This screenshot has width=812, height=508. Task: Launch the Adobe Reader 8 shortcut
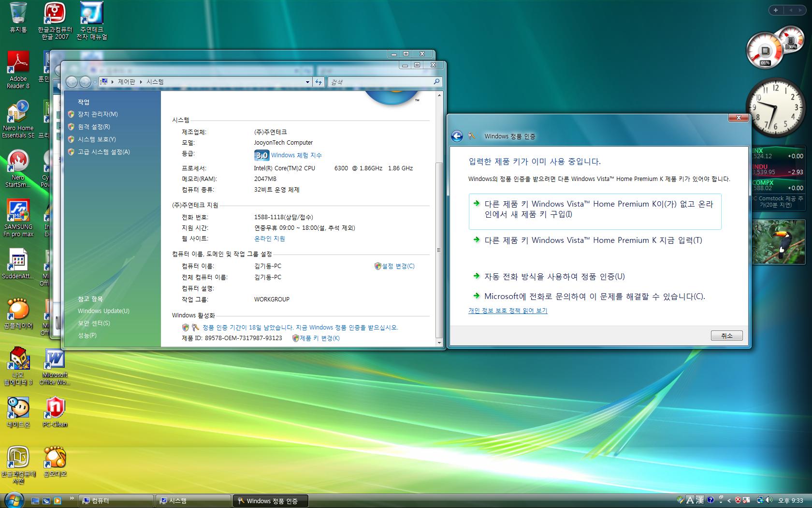(x=18, y=70)
